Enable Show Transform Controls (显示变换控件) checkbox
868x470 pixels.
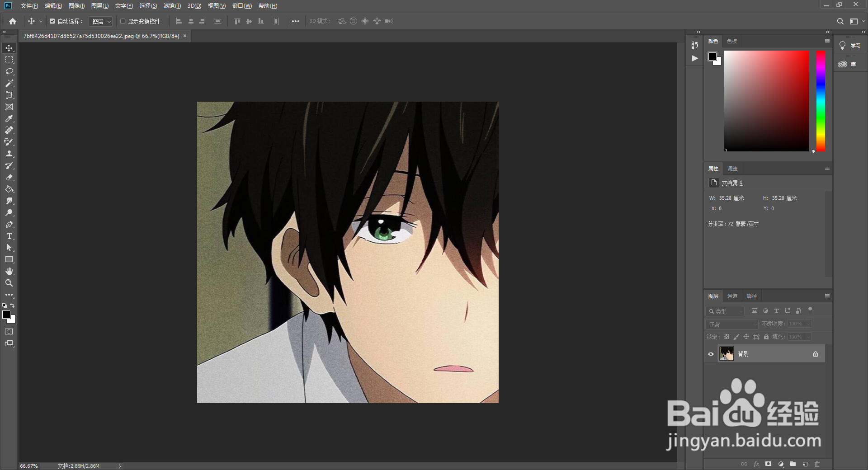pyautogui.click(x=123, y=21)
